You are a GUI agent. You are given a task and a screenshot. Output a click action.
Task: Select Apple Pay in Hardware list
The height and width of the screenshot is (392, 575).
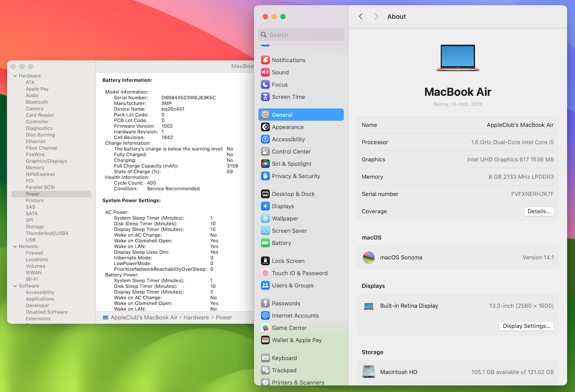tap(37, 89)
